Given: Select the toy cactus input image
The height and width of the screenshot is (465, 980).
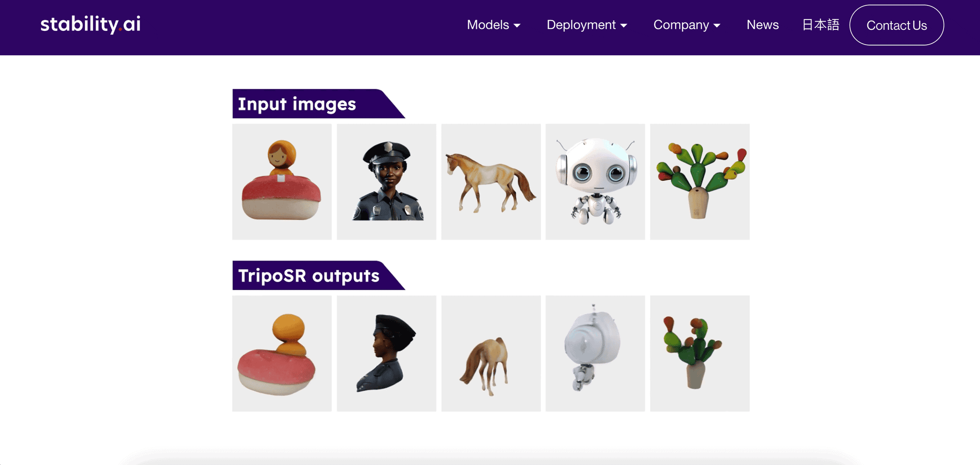Looking at the screenshot, I should (700, 182).
